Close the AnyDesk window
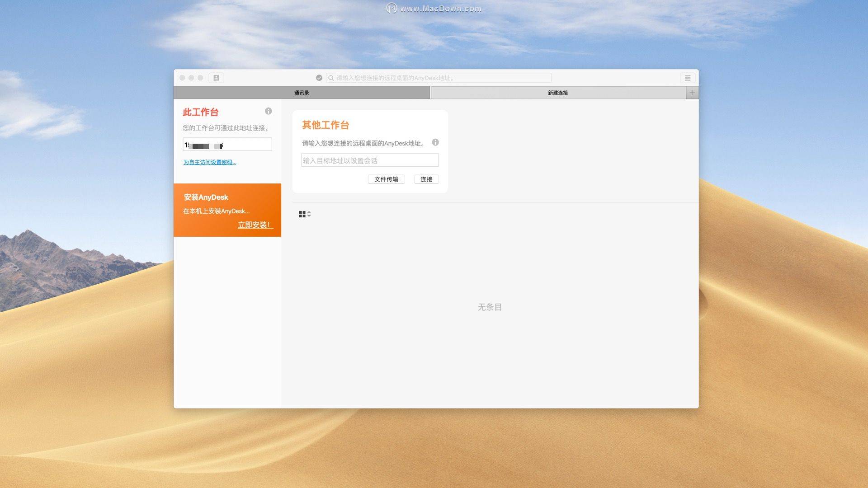The width and height of the screenshot is (868, 488). [182, 78]
